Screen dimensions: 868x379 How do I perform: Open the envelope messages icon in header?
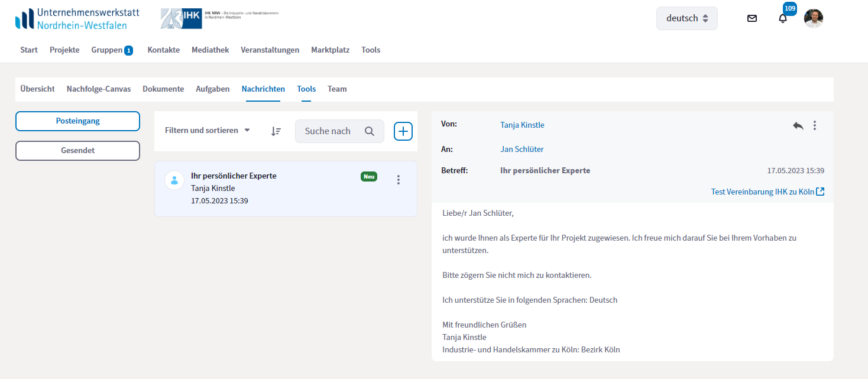(752, 18)
